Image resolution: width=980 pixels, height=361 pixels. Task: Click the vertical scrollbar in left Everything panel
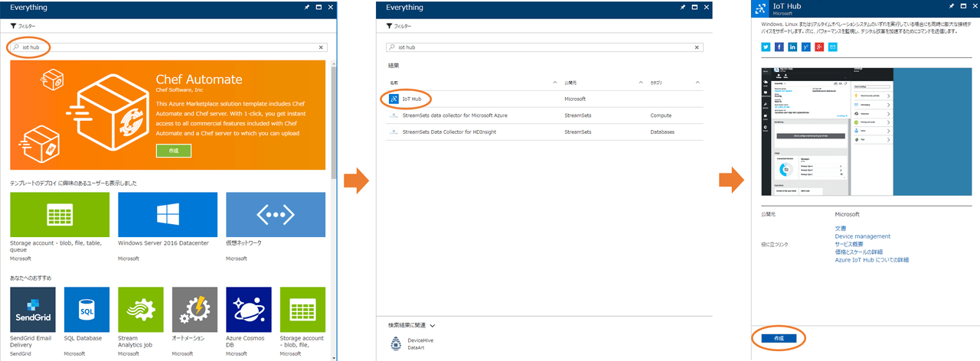coord(332,122)
